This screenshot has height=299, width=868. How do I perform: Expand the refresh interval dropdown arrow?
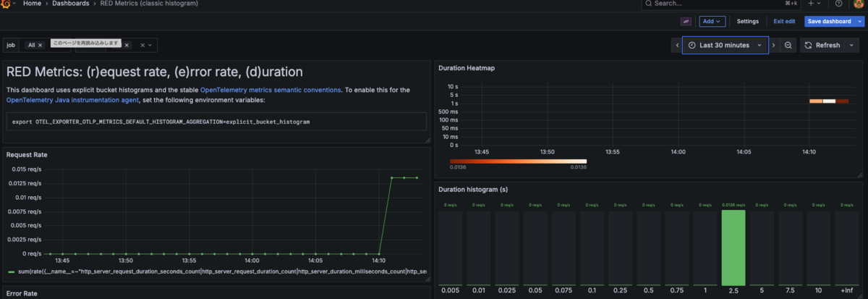tap(851, 45)
